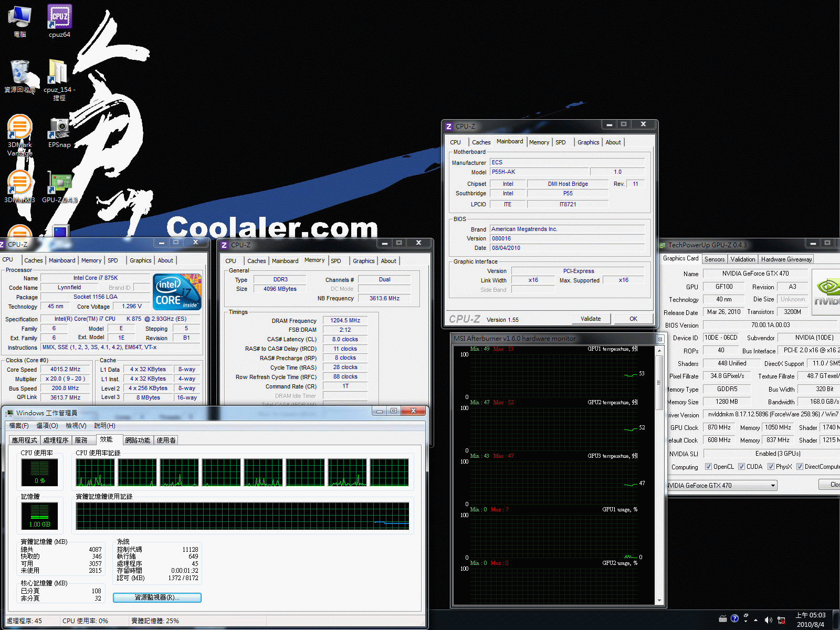
Task: Open the keyboard input tray icon
Action: tap(723, 619)
